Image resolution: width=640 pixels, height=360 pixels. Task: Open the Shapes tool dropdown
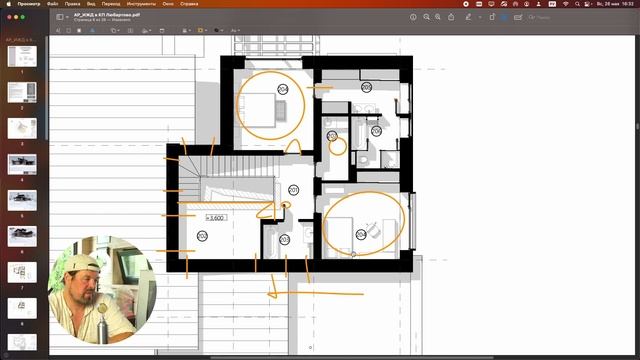click(115, 30)
